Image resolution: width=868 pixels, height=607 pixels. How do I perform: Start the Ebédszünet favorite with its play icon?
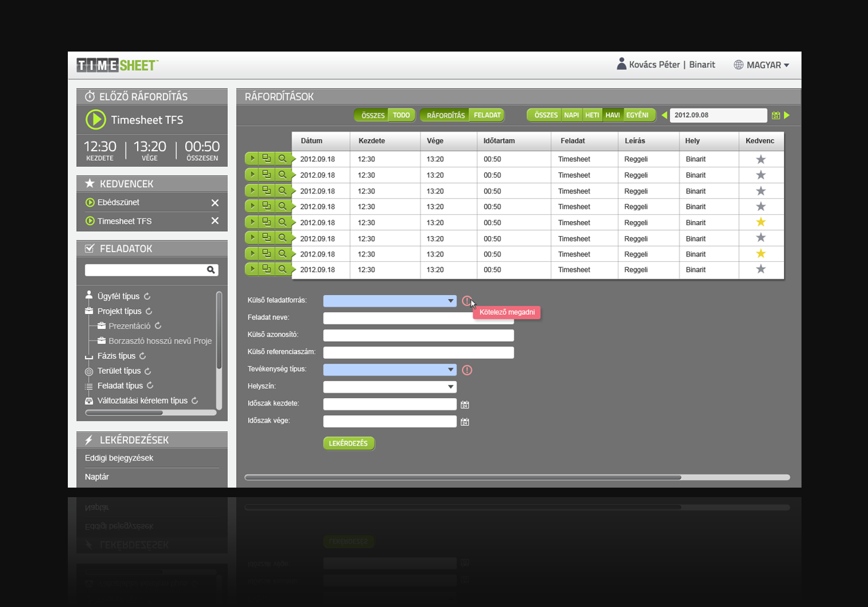[x=90, y=203]
